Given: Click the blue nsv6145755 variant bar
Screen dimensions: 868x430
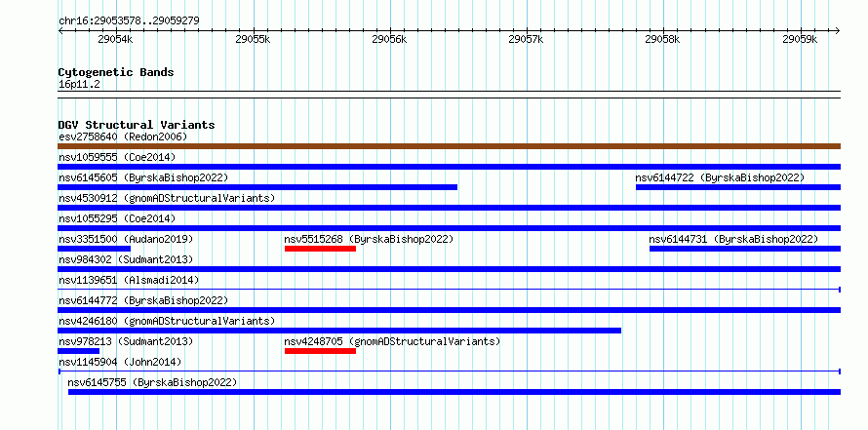Looking at the screenshot, I should coord(454,392).
